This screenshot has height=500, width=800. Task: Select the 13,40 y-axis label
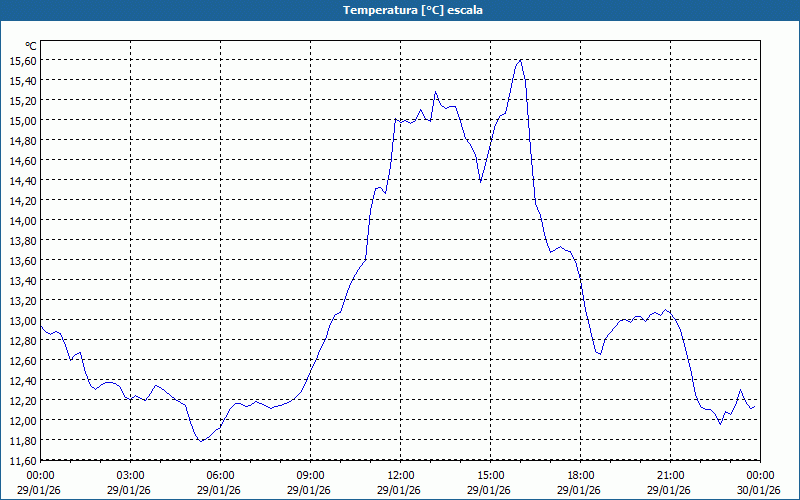tap(23, 281)
